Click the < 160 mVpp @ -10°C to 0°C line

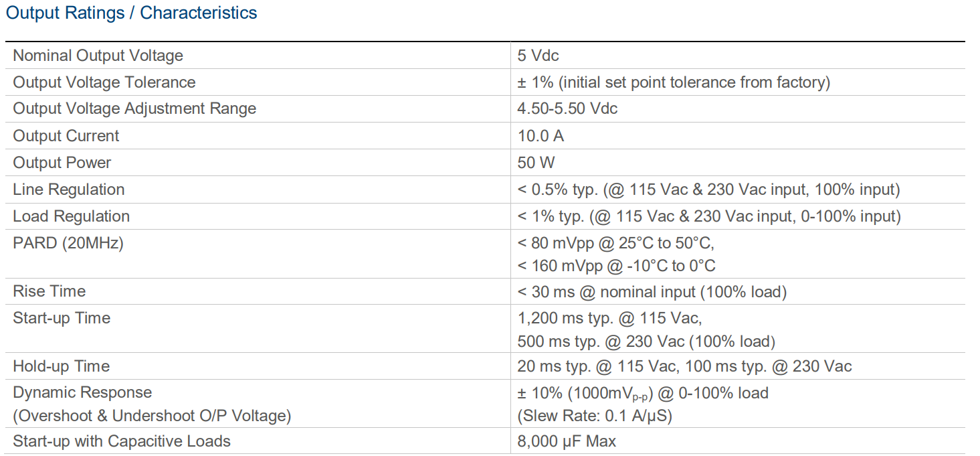coord(616,266)
